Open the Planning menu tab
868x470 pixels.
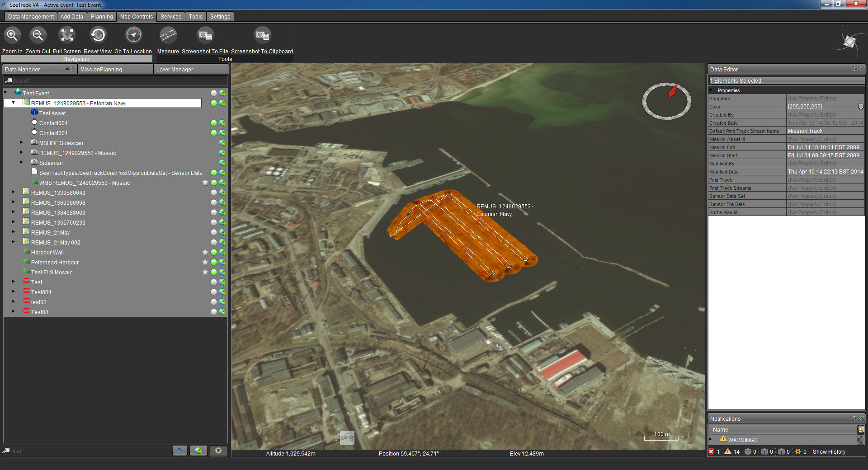[102, 17]
